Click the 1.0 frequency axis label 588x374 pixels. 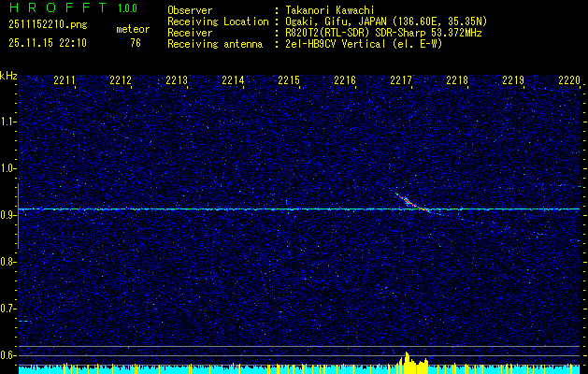click(x=7, y=168)
